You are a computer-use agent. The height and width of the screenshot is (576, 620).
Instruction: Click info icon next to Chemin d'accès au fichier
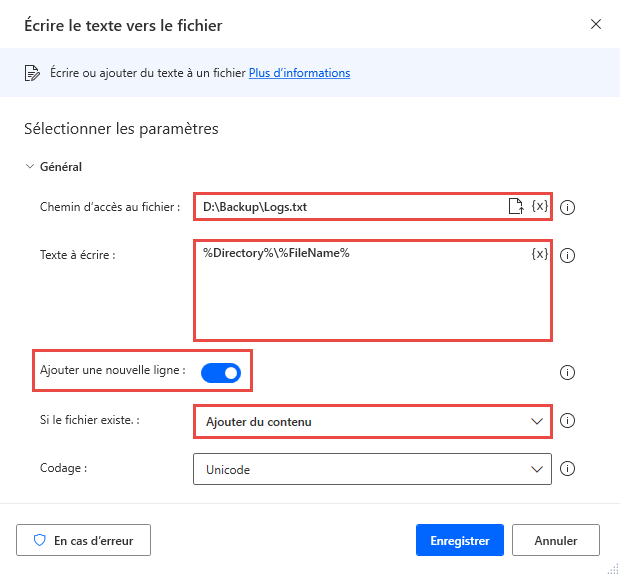tap(568, 208)
